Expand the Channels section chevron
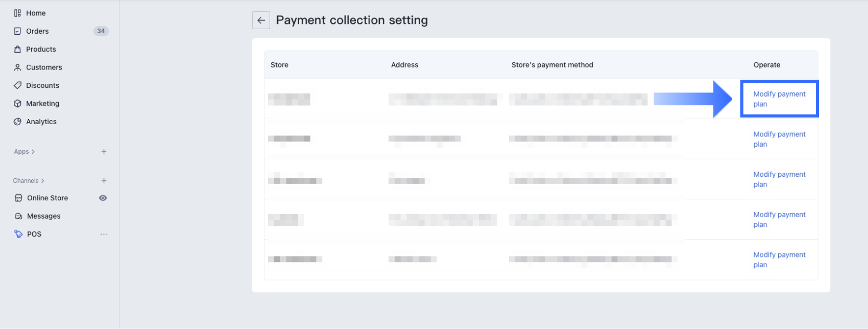The height and width of the screenshot is (329, 868). click(x=43, y=180)
